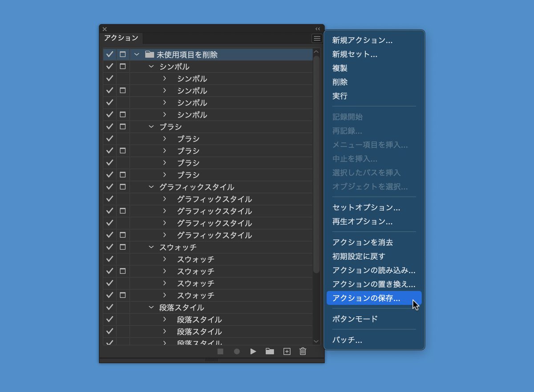This screenshot has height=392, width=534.
Task: Collapse panel with double-arrow icon
Action: [317, 28]
